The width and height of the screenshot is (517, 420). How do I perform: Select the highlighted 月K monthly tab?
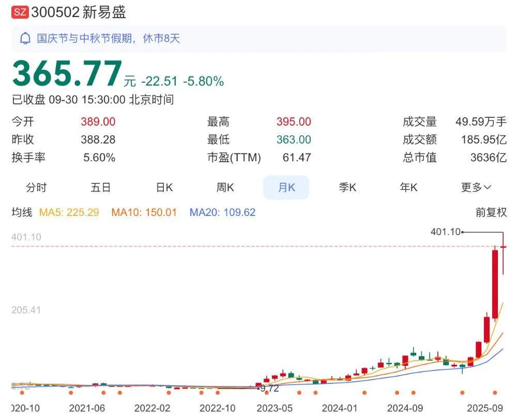[x=286, y=188]
